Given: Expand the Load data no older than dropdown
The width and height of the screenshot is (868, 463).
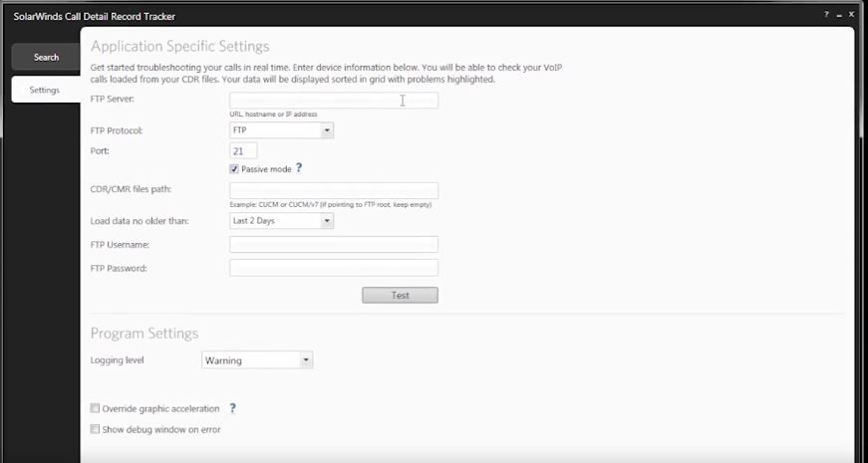Looking at the screenshot, I should pos(281,221).
